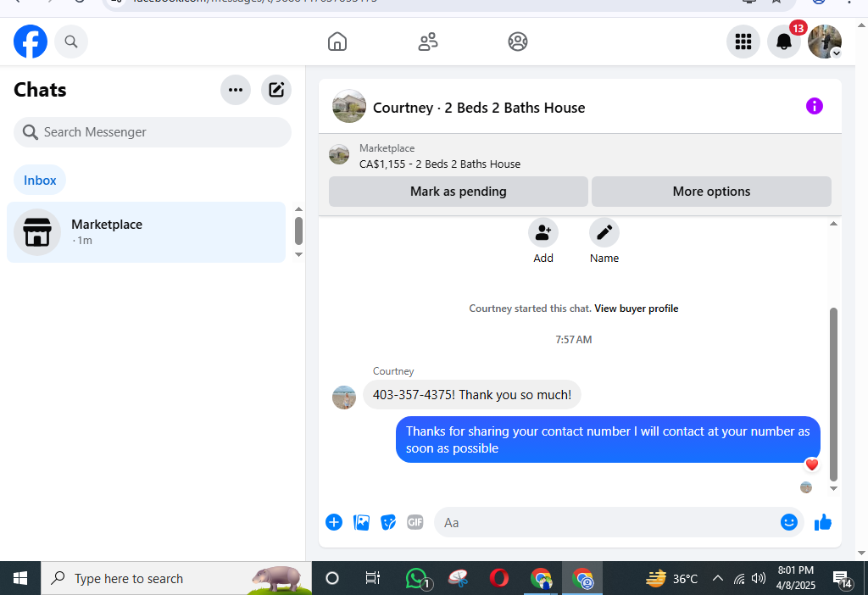The height and width of the screenshot is (595, 868).
Task: Click the Name edit pencil icon
Action: [604, 232]
